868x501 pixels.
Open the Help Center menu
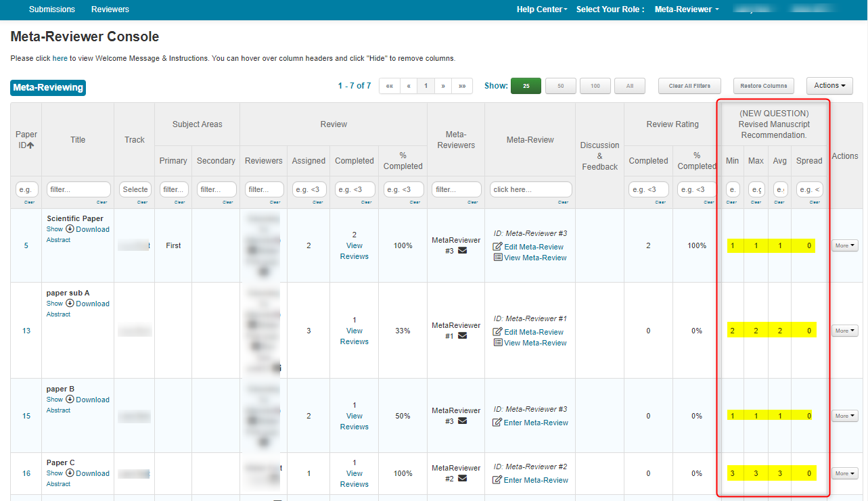(542, 9)
